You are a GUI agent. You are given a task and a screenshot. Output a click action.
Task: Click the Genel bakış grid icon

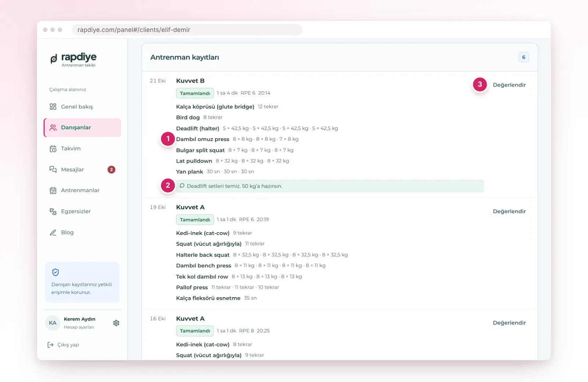coord(53,107)
